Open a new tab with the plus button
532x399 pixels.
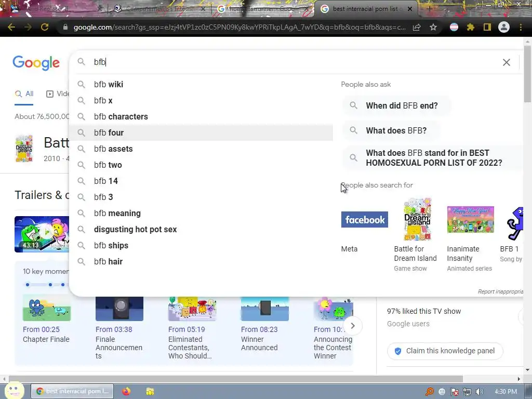(x=429, y=9)
